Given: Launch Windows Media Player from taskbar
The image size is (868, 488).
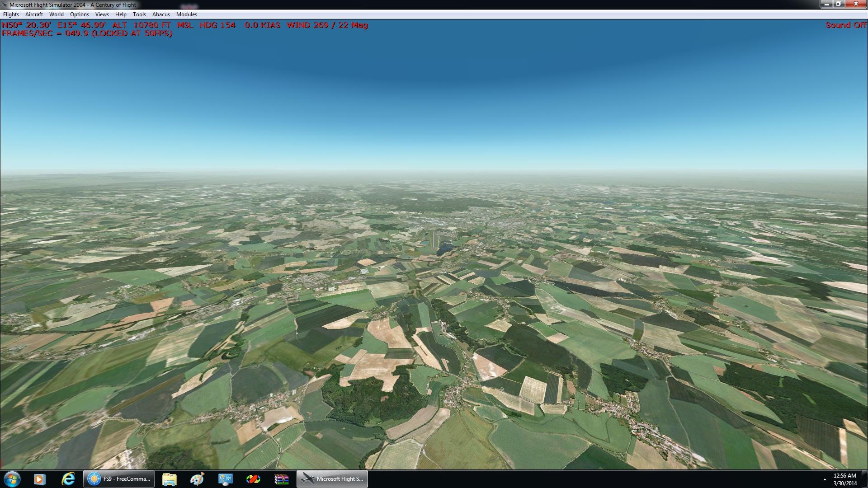Looking at the screenshot, I should pos(39,479).
